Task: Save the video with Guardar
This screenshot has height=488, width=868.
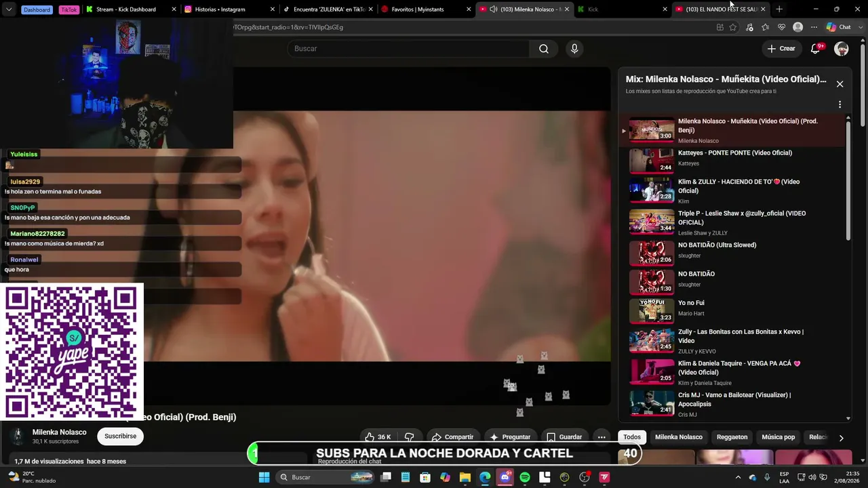Action: 564,437
